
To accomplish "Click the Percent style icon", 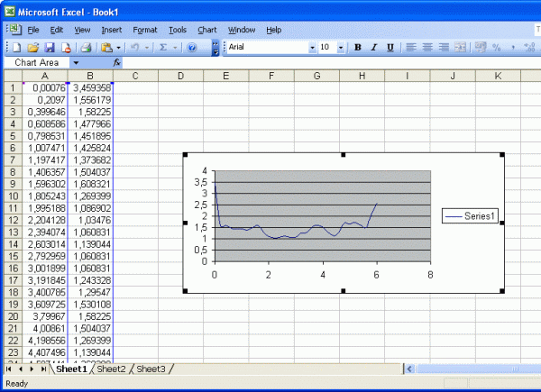I will pos(497,47).
